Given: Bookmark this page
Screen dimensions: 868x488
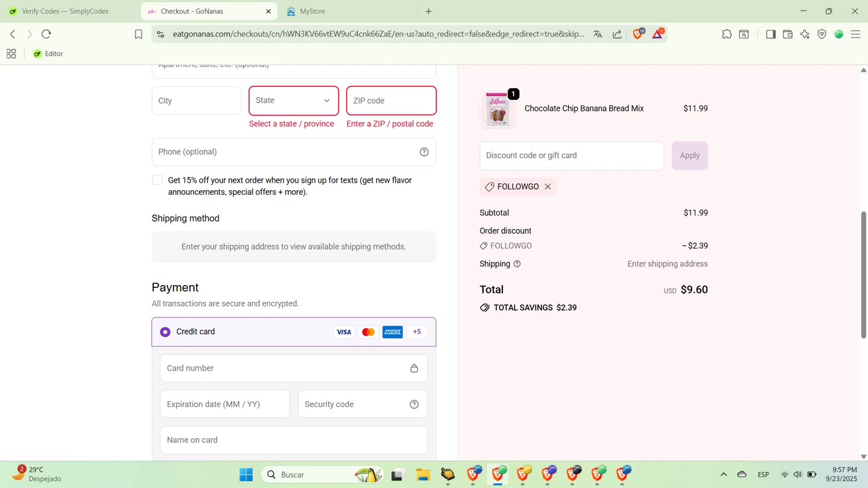Looking at the screenshot, I should pyautogui.click(x=138, y=34).
